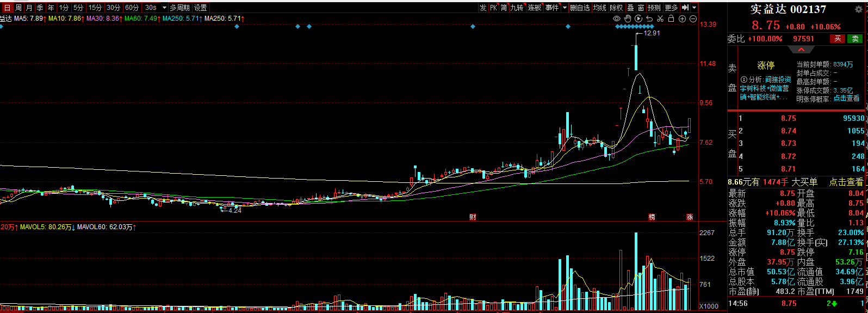
Task: Click the 叠 overlay button
Action: pos(630,8)
